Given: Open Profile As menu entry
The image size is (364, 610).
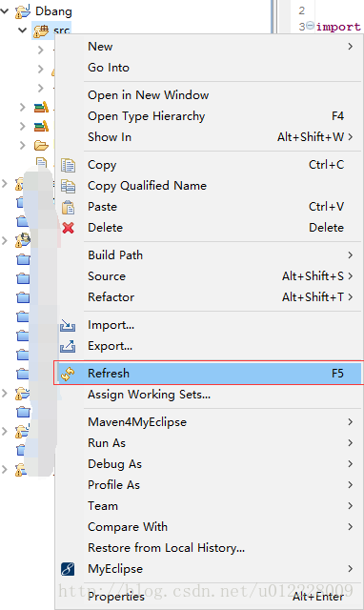Looking at the screenshot, I should pyautogui.click(x=208, y=485).
